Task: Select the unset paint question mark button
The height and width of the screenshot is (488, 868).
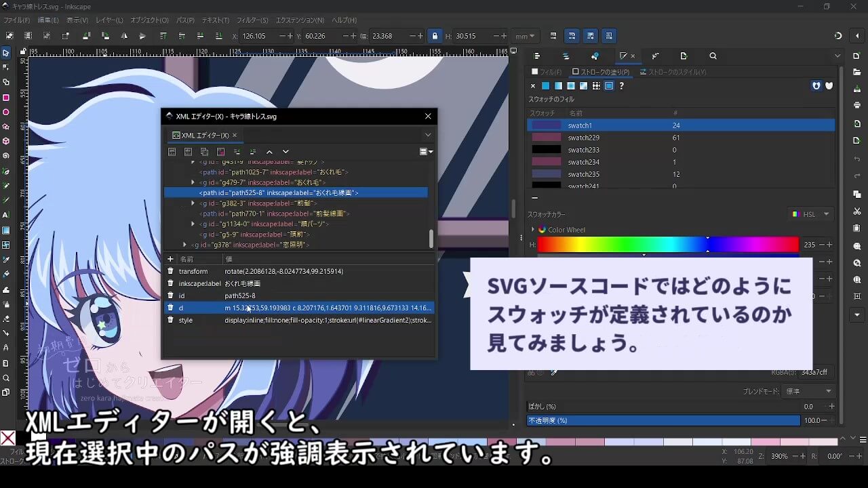Action: pos(621,86)
